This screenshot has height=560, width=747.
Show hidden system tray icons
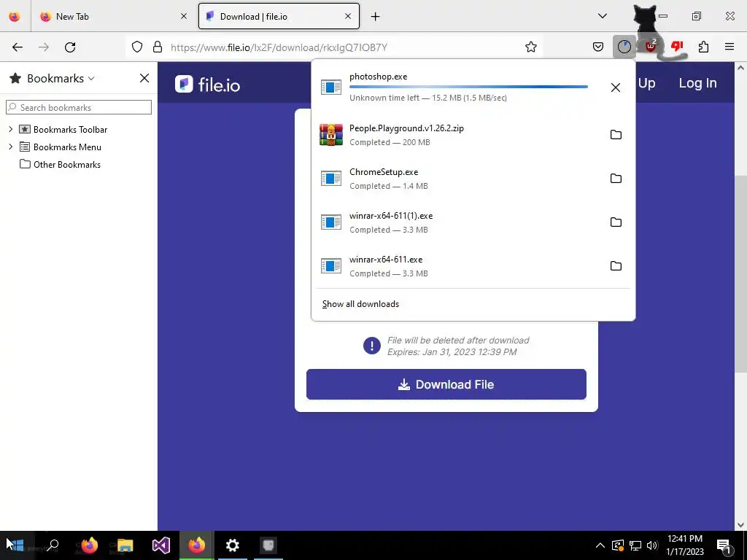pos(600,545)
